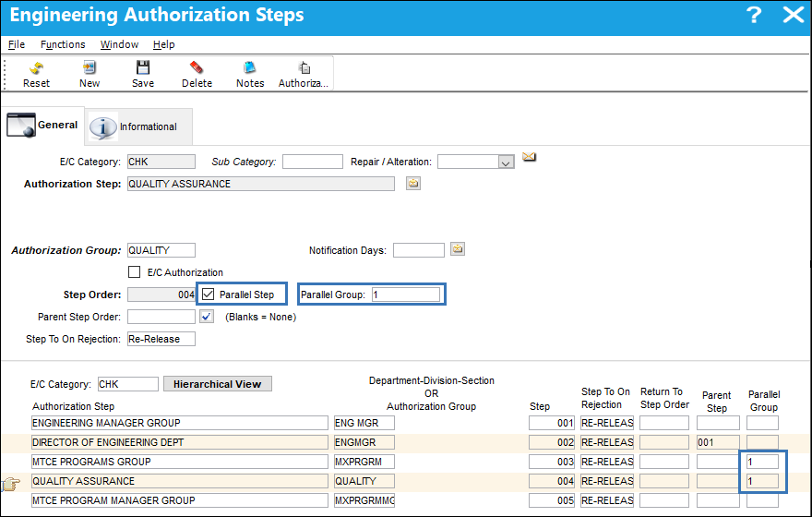This screenshot has width=812, height=517.
Task: Uncheck the Parallel Step checkbox
Action: [209, 295]
